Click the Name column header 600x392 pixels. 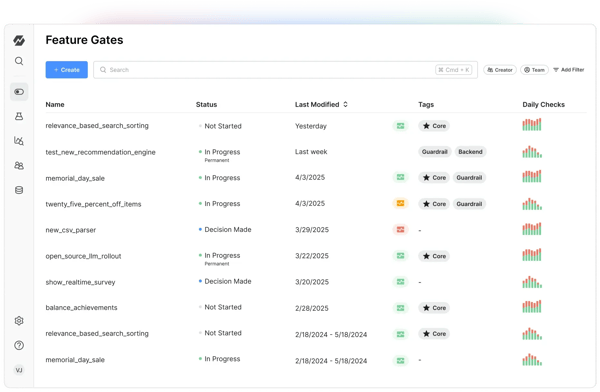click(55, 105)
